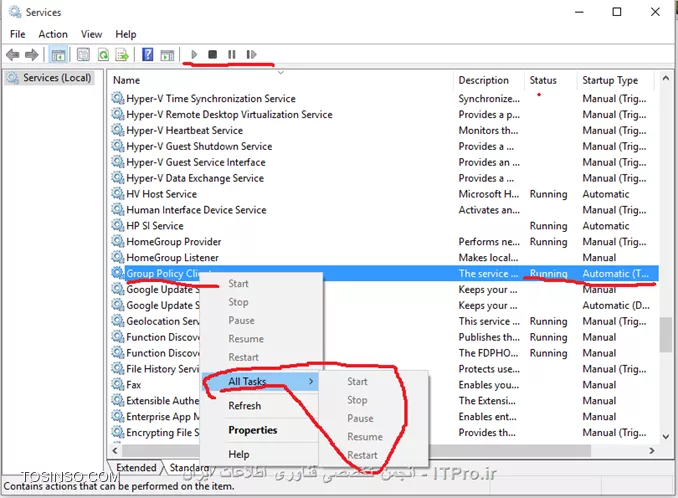
Task: Click the Properties sheet toolbar icon
Action: (83, 54)
